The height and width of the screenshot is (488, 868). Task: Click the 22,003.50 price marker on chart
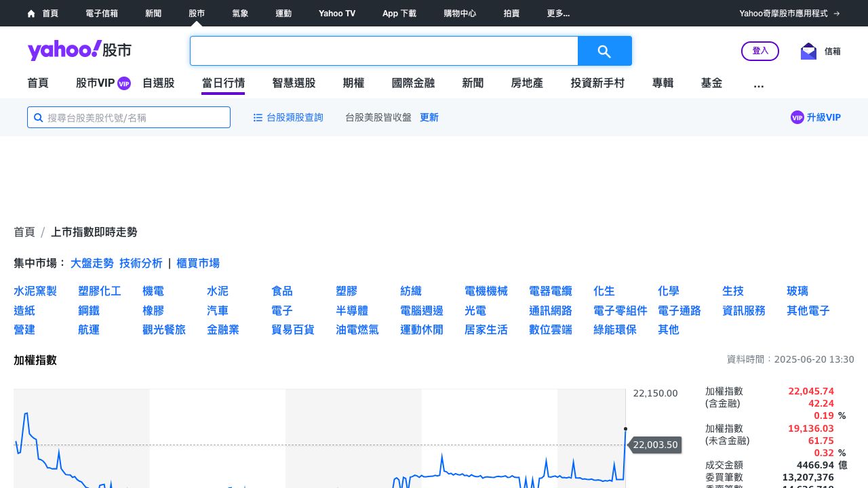point(656,445)
